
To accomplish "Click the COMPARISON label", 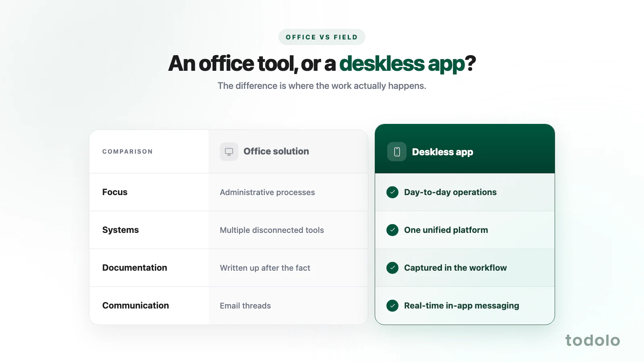I will click(x=128, y=152).
